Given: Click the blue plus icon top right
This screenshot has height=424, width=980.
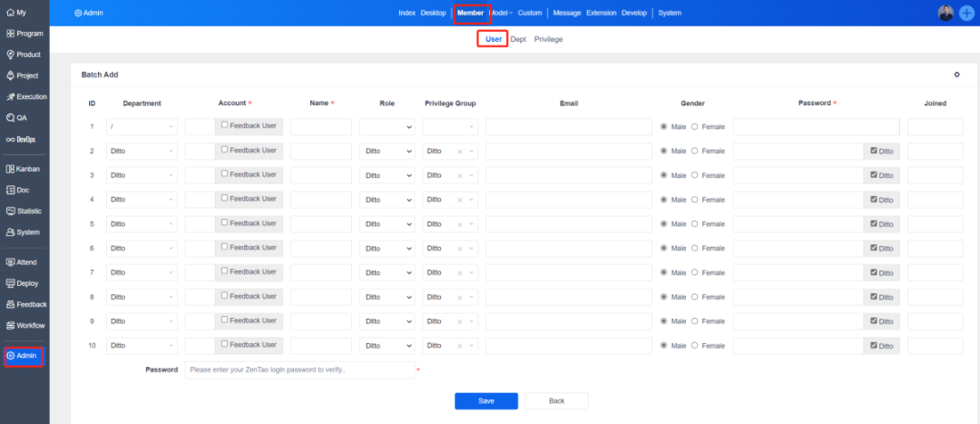Looking at the screenshot, I should [967, 13].
